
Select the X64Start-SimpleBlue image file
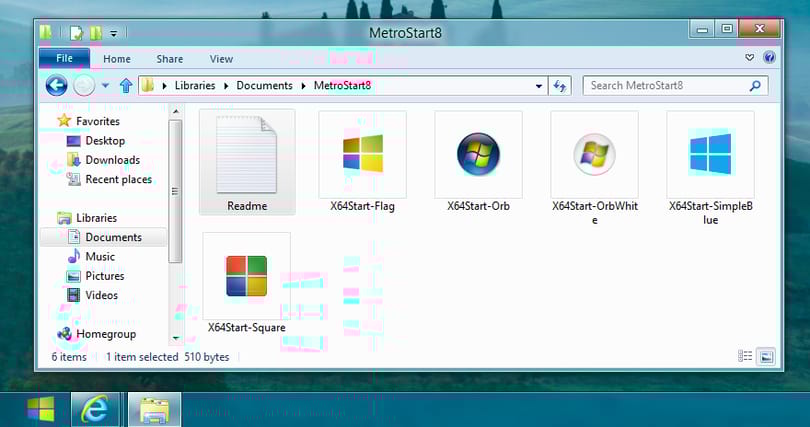pos(710,168)
